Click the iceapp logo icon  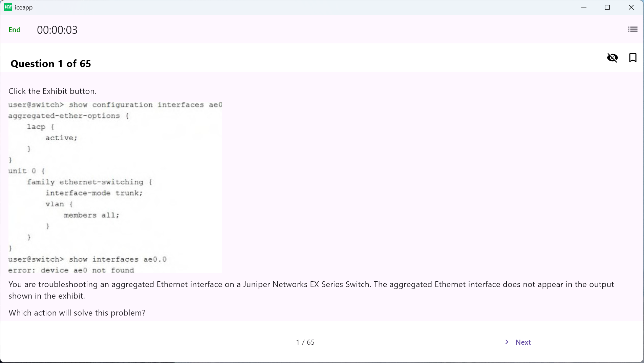[x=8, y=7]
